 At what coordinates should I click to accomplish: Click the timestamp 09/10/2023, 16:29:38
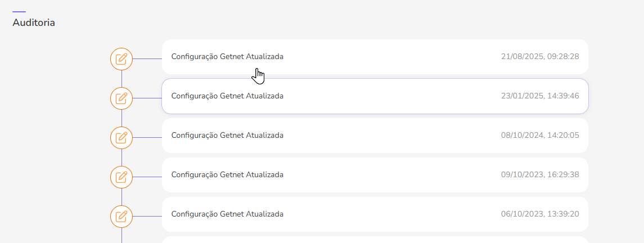point(540,175)
